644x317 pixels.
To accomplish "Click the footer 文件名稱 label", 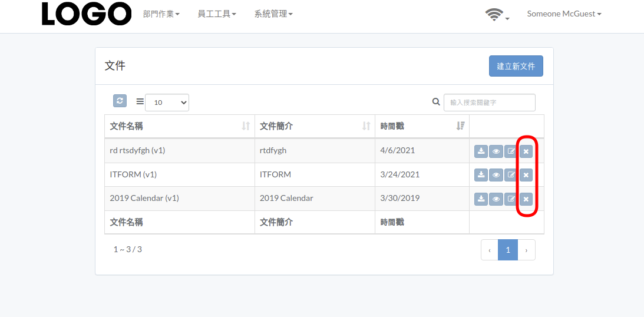I will coord(127,222).
